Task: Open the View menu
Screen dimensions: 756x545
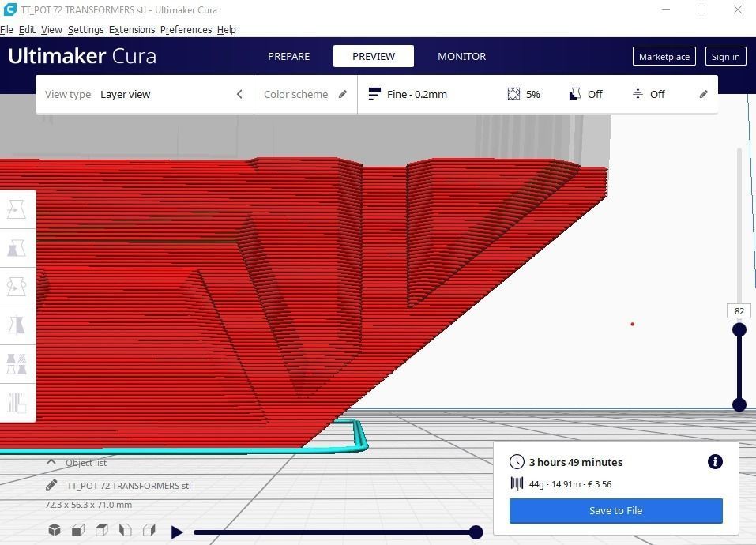Action: (x=51, y=30)
